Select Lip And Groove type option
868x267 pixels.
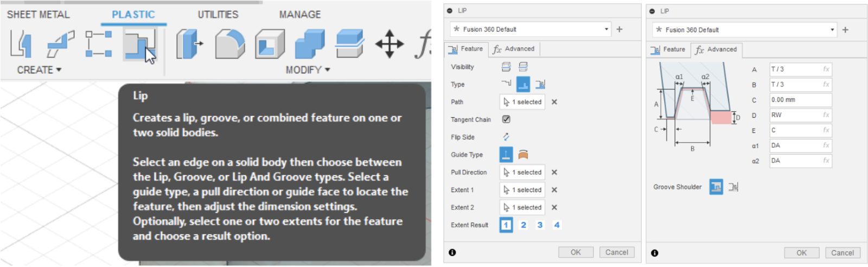(x=540, y=84)
